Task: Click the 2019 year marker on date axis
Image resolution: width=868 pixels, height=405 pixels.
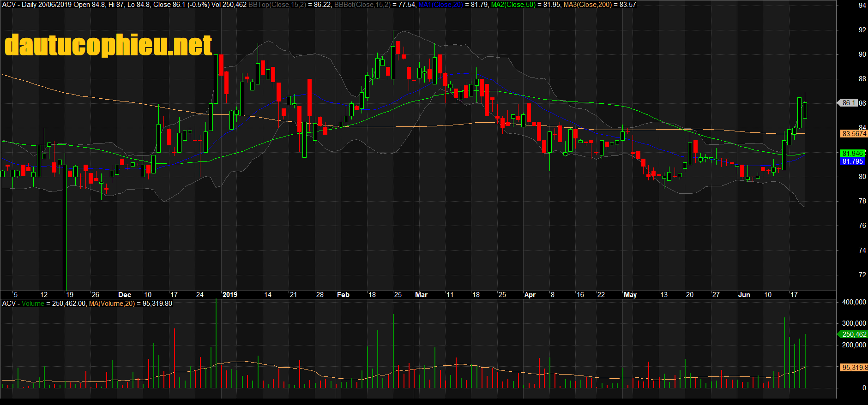Action: (229, 295)
